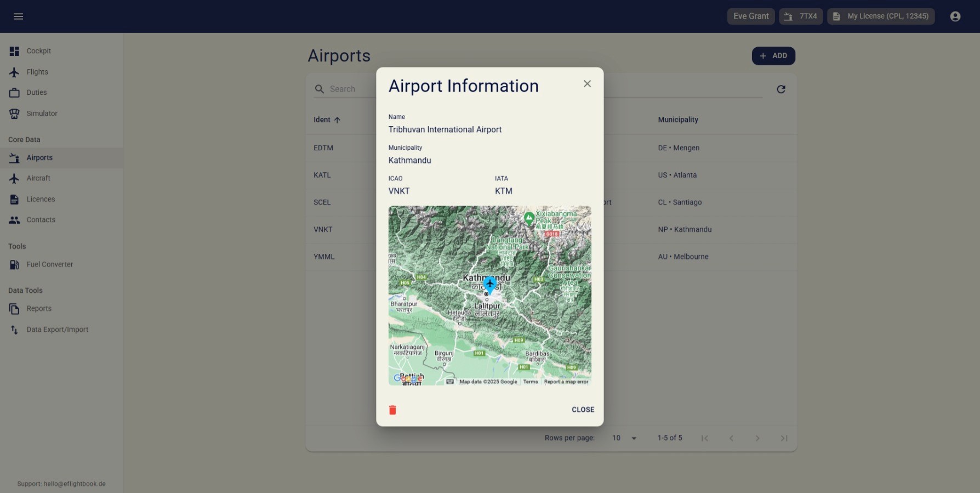
Task: Click the US • Atlanta cell
Action: [x=677, y=175]
